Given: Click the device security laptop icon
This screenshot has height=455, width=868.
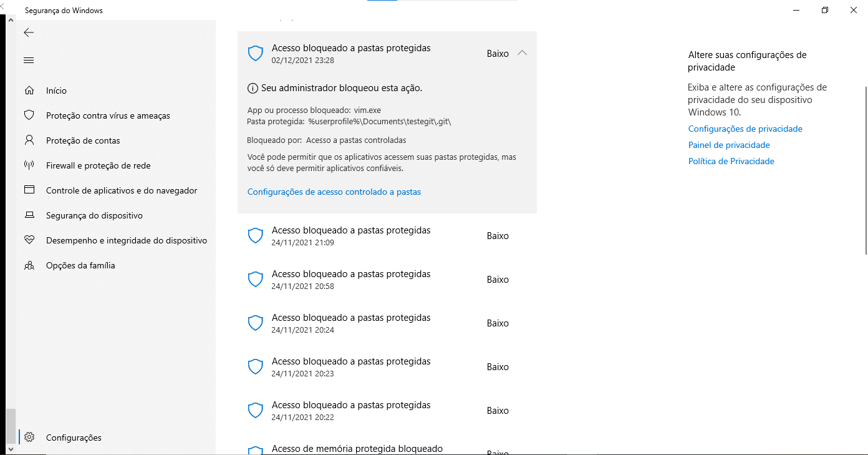Looking at the screenshot, I should point(29,215).
